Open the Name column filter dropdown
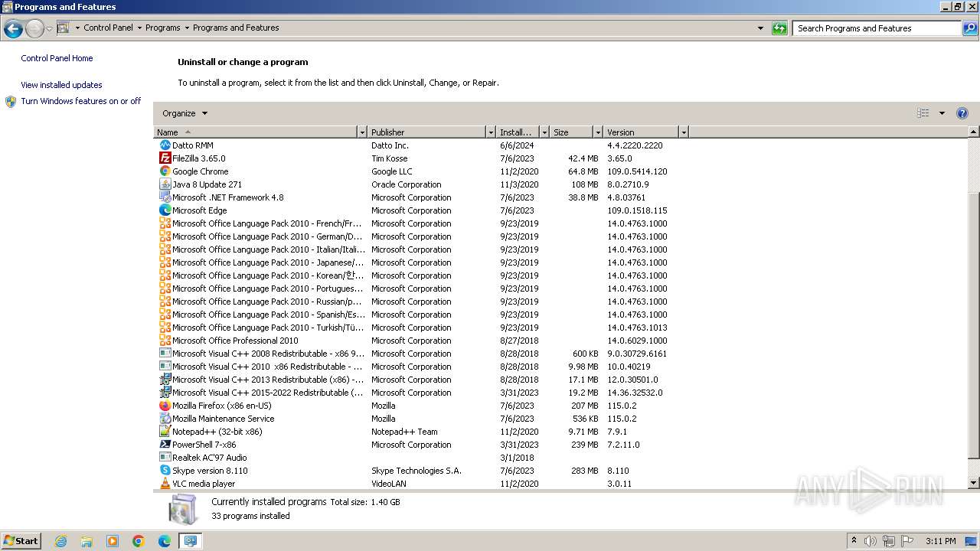The width and height of the screenshot is (980, 551). 362,132
